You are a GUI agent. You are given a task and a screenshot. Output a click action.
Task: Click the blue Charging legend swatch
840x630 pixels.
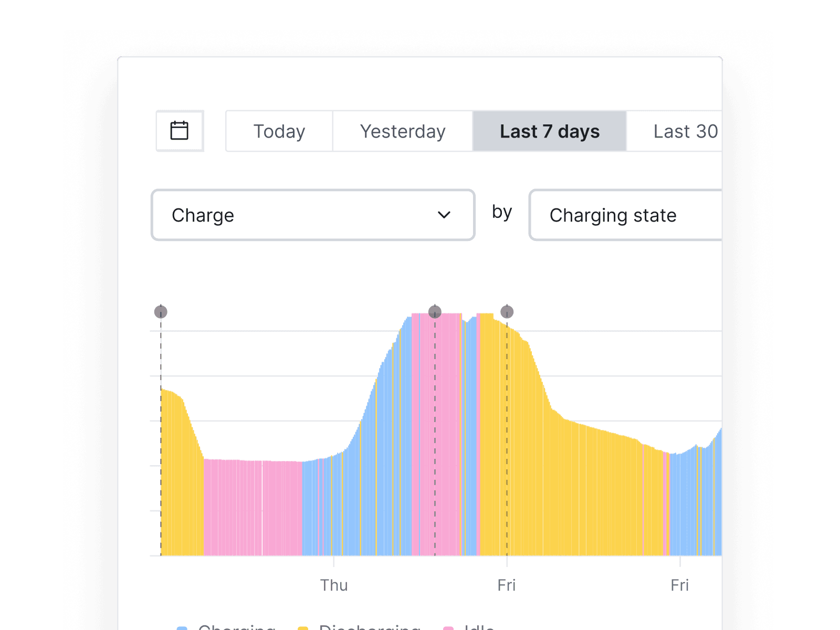(x=182, y=627)
